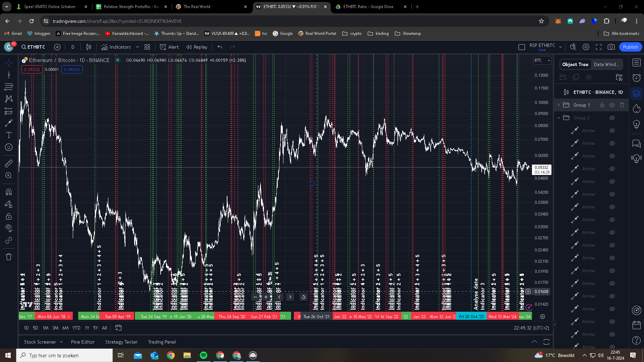Screen dimensions: 644x362
Task: Select the Trend Line drawing tool
Action: point(9,74)
